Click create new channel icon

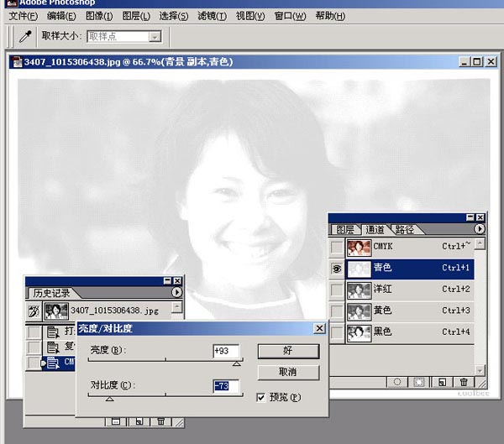pos(442,383)
